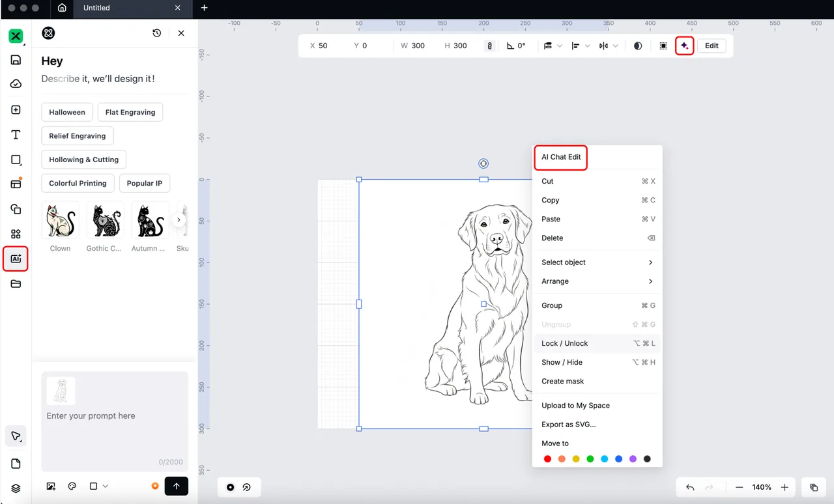Click the AI sparkle icon in top toolbar
Viewport: 834px width, 504px height.
[684, 46]
